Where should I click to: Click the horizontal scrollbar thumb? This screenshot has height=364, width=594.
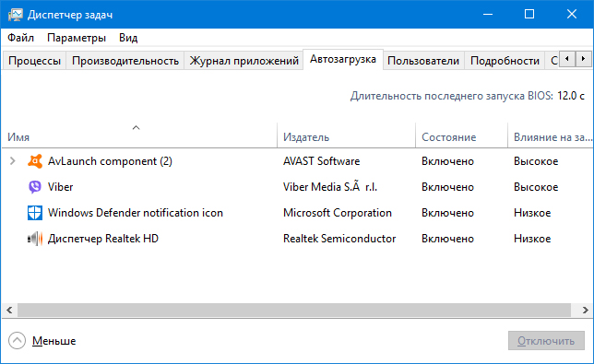[x=294, y=311]
